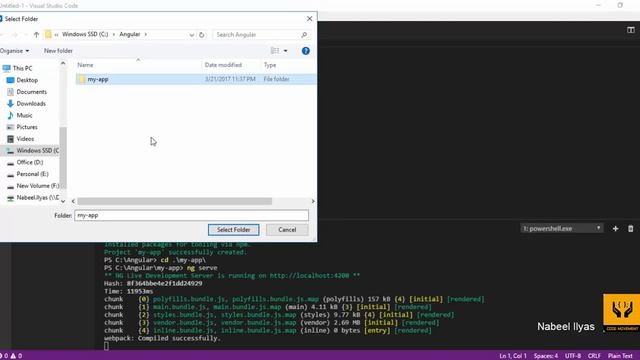Screen dimensions: 640x360
Task: Kill terminal with trash icon
Action: click(x=631, y=229)
